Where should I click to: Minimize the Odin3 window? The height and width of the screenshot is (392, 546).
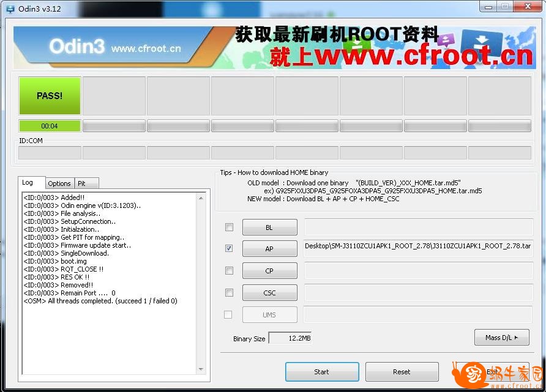488,7
